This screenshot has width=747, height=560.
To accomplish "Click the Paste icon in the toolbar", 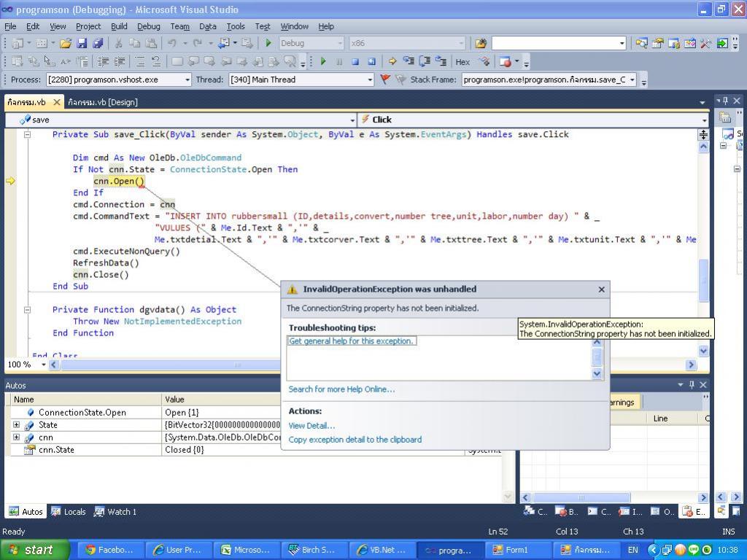I will click(151, 43).
